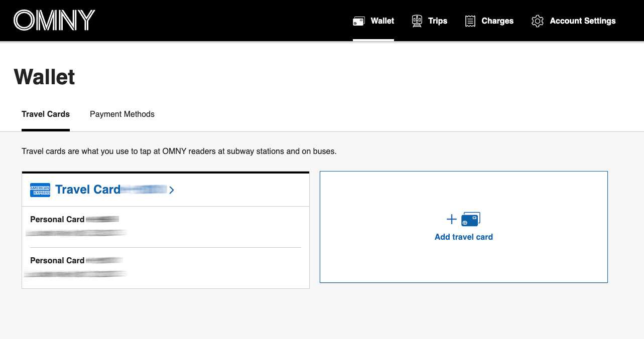Click the Wallet card icon in the header
This screenshot has width=644, height=339.
tap(358, 21)
